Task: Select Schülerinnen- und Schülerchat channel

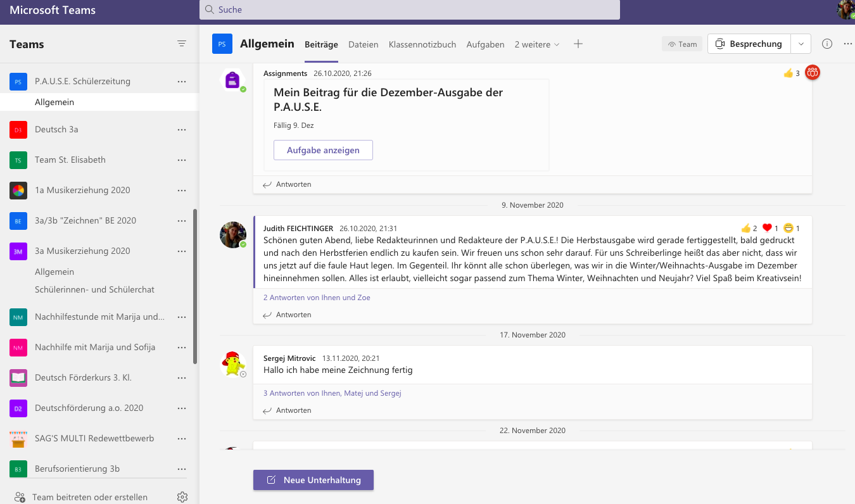Action: (x=95, y=289)
